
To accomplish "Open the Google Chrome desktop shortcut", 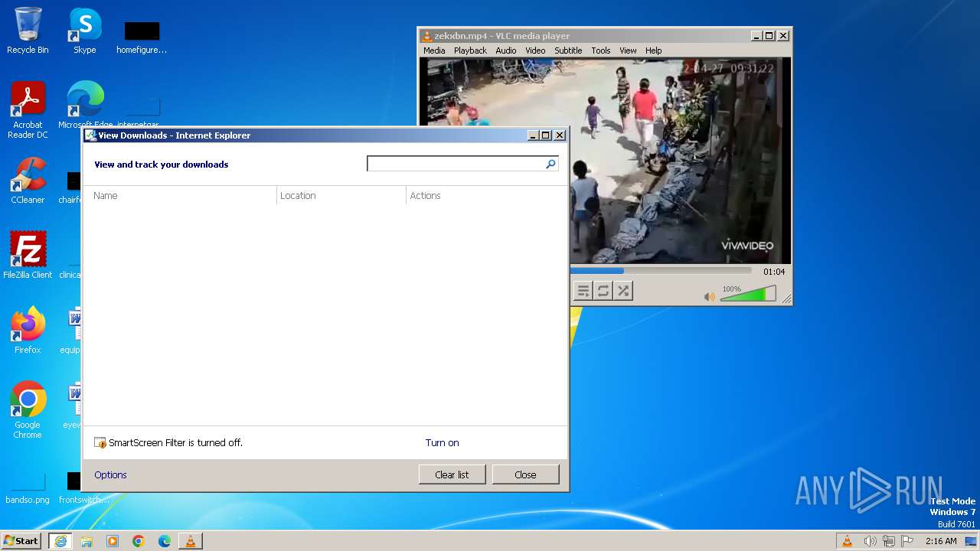I will 28,409.
